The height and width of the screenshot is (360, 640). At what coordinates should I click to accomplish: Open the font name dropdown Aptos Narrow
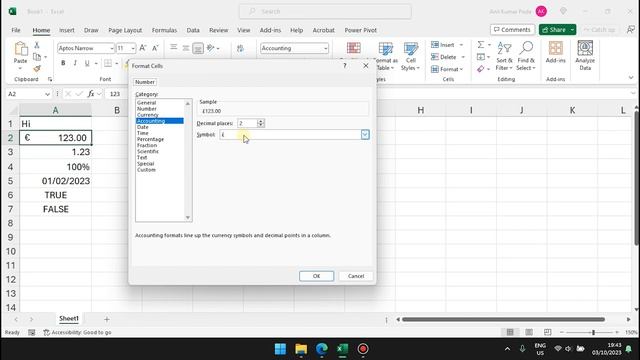(x=111, y=48)
